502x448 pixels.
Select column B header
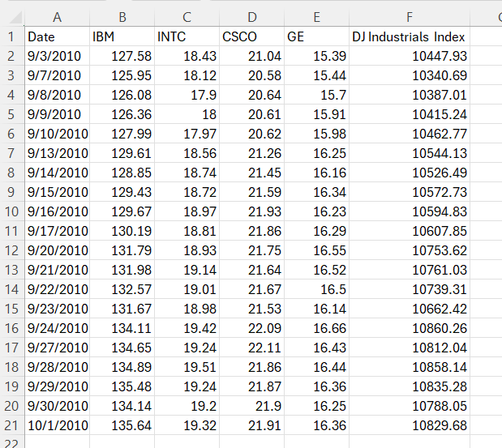[122, 17]
